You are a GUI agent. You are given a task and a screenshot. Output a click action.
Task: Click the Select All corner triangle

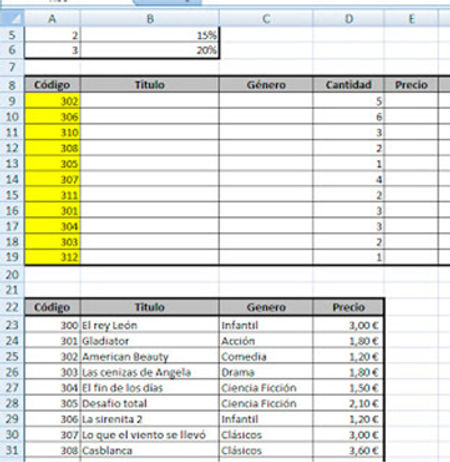(x=12, y=18)
